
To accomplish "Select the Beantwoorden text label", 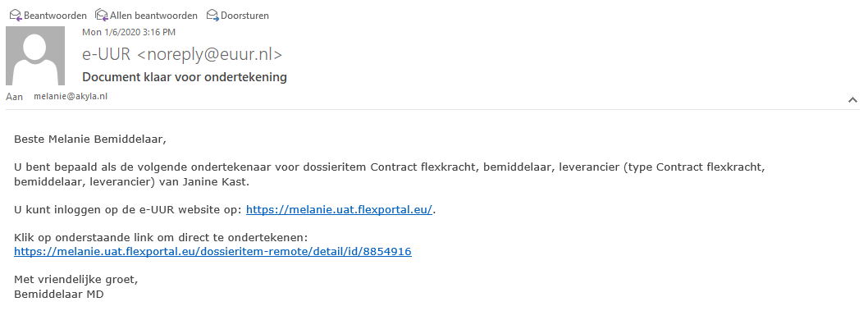I will click(55, 16).
